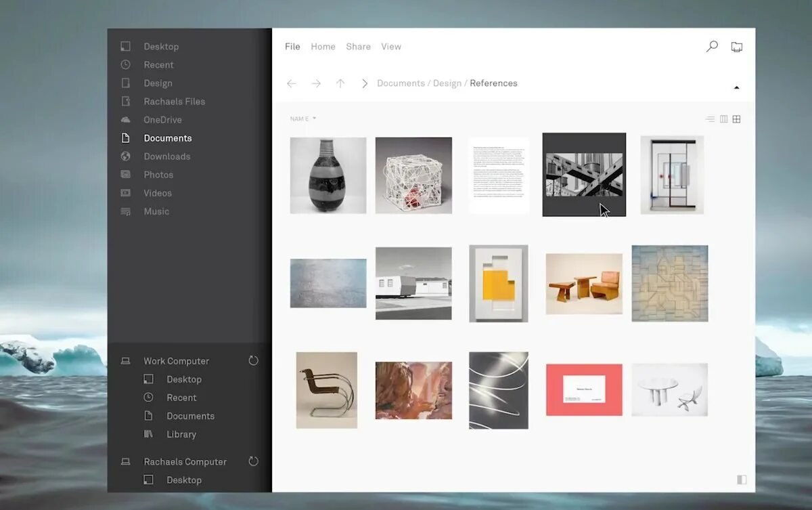
Task: Open Desktop under Rachaels Computer
Action: 184,480
